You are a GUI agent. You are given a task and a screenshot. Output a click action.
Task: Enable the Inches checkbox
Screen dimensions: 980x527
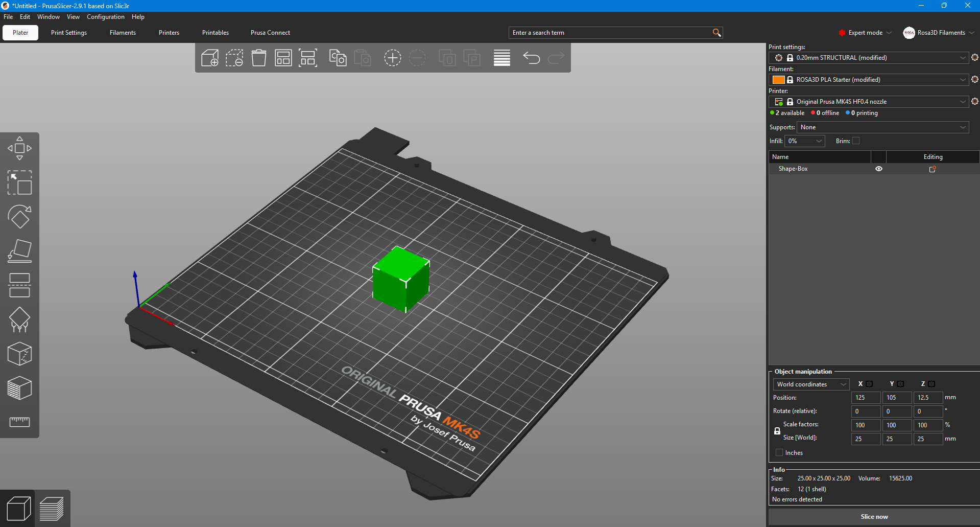click(x=779, y=453)
